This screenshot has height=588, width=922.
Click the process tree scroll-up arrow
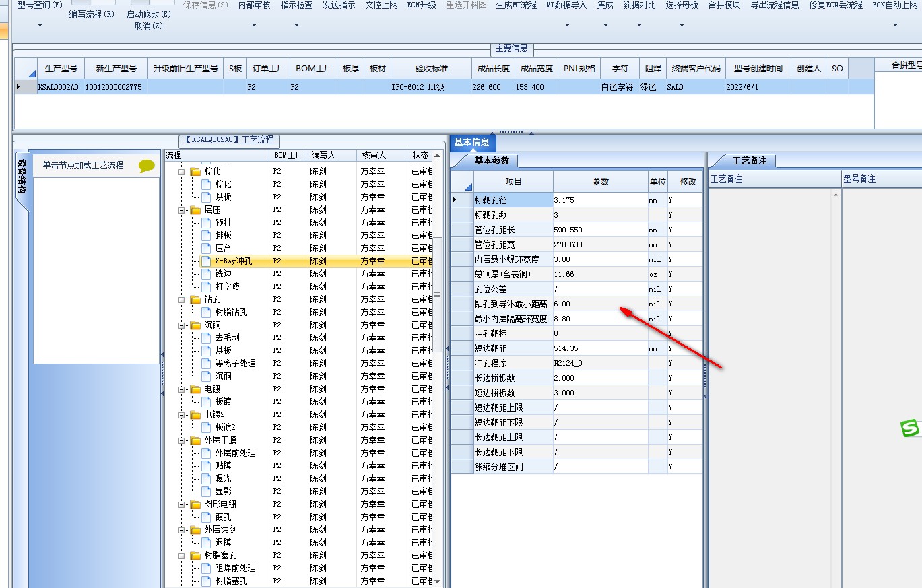(438, 156)
